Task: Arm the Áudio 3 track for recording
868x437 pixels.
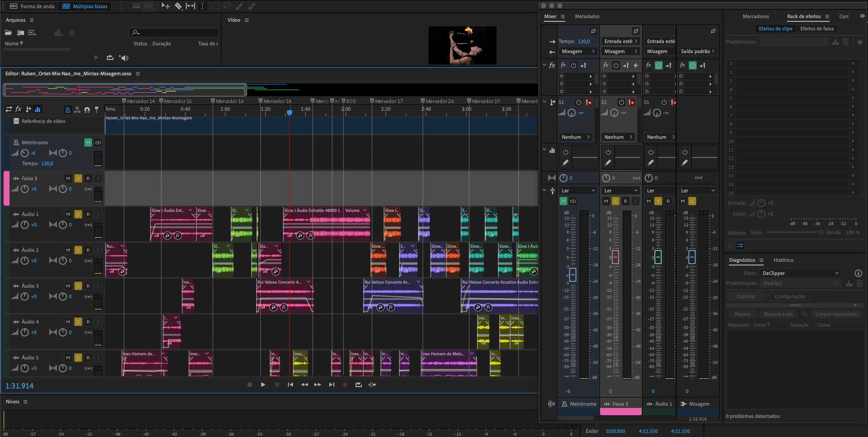Action: [x=88, y=286]
